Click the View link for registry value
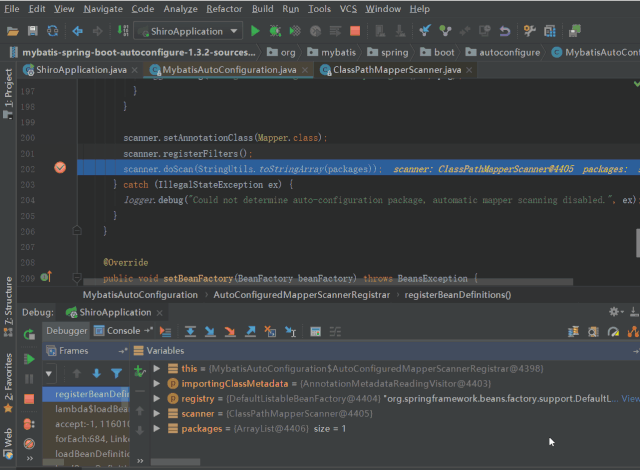The width and height of the screenshot is (640, 470). pos(630,399)
